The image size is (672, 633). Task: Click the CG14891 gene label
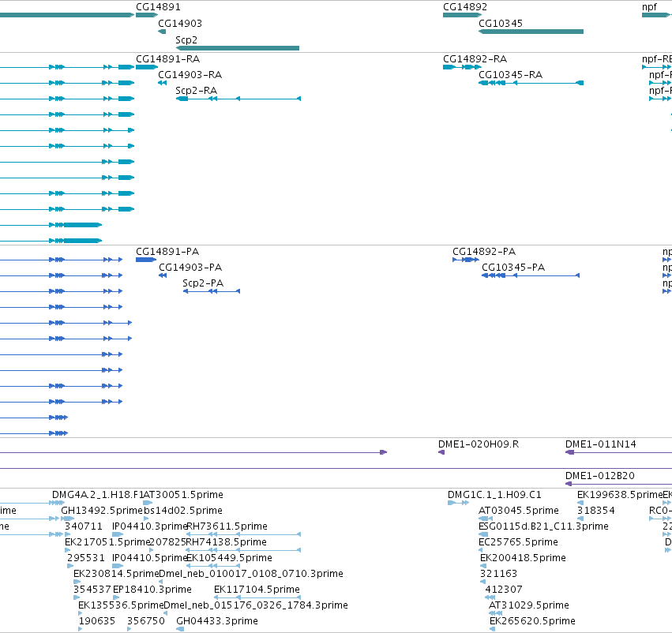[x=158, y=7]
